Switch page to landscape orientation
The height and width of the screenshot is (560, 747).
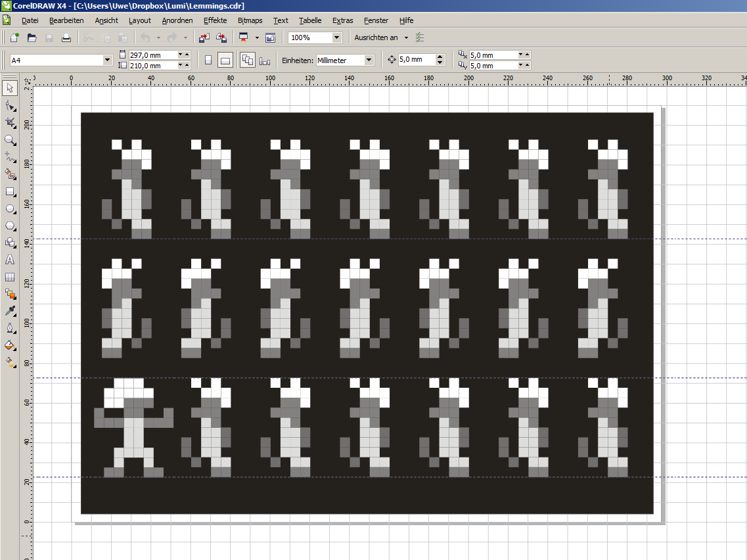[225, 60]
